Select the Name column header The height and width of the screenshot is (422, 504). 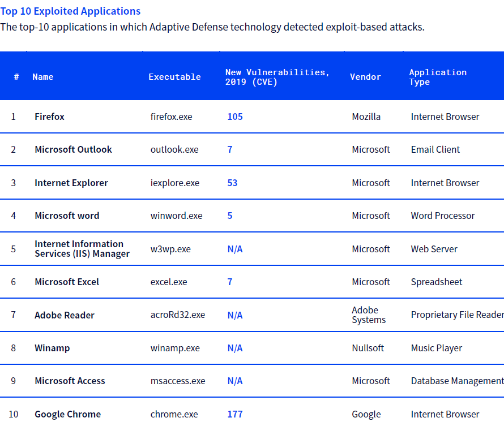tap(43, 77)
